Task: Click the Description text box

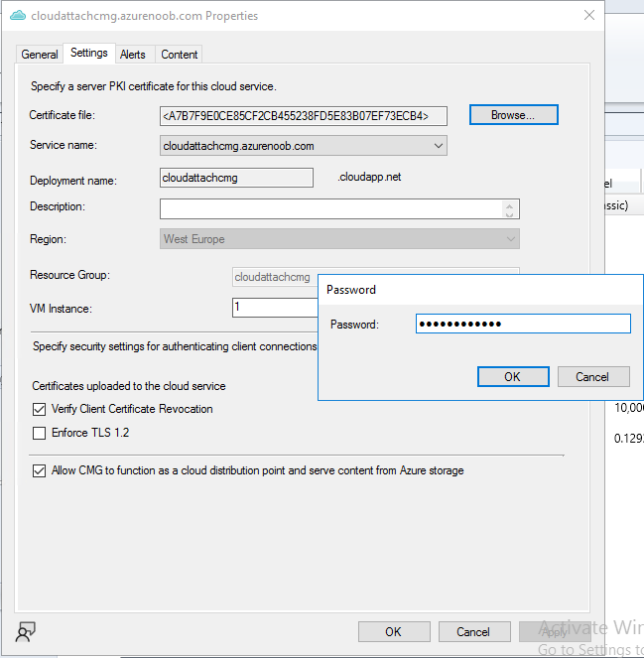Action: (x=339, y=209)
